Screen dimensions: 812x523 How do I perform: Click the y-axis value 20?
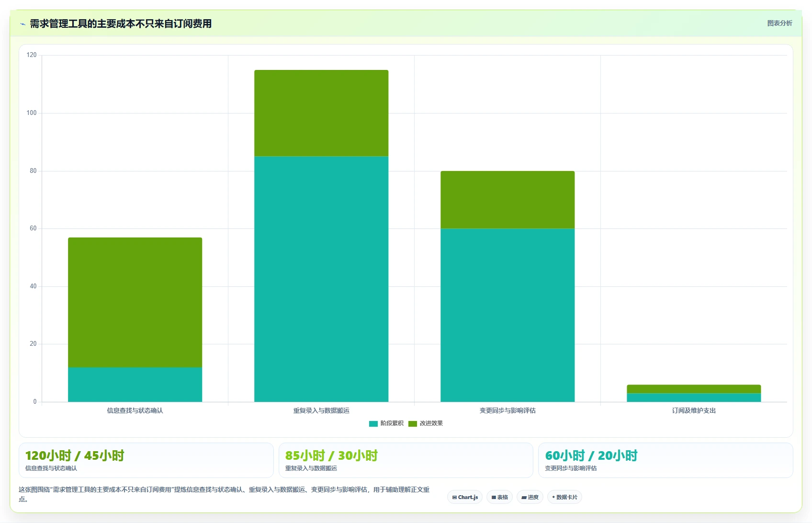coord(33,344)
